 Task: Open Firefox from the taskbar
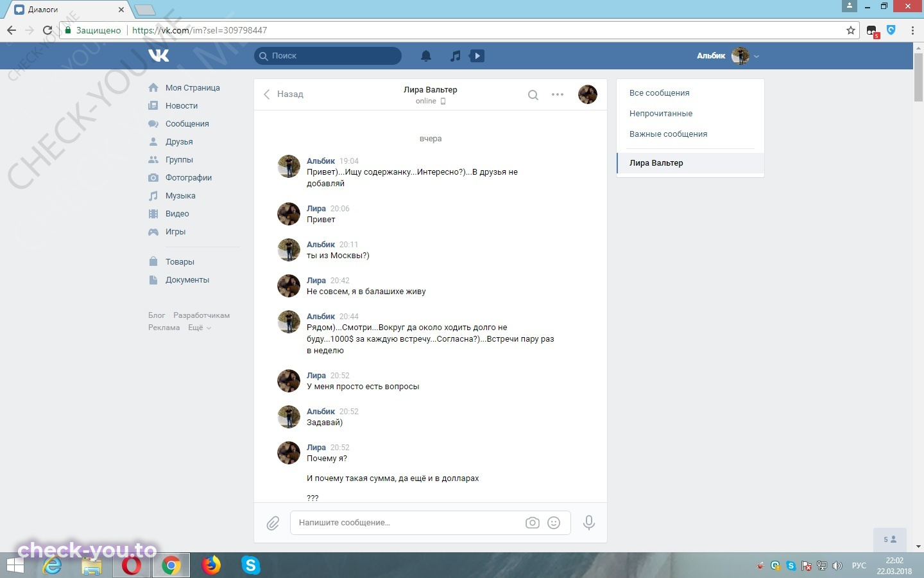pos(211,565)
